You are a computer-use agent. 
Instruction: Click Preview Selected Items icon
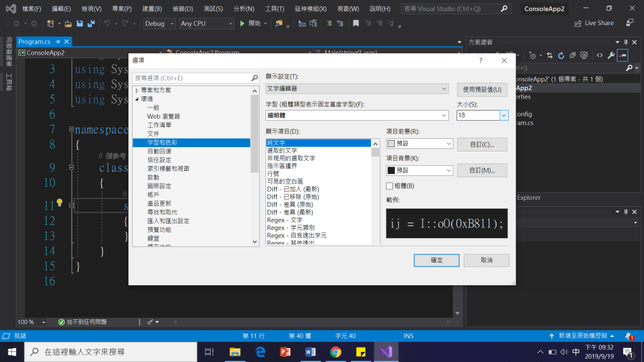(x=623, y=55)
